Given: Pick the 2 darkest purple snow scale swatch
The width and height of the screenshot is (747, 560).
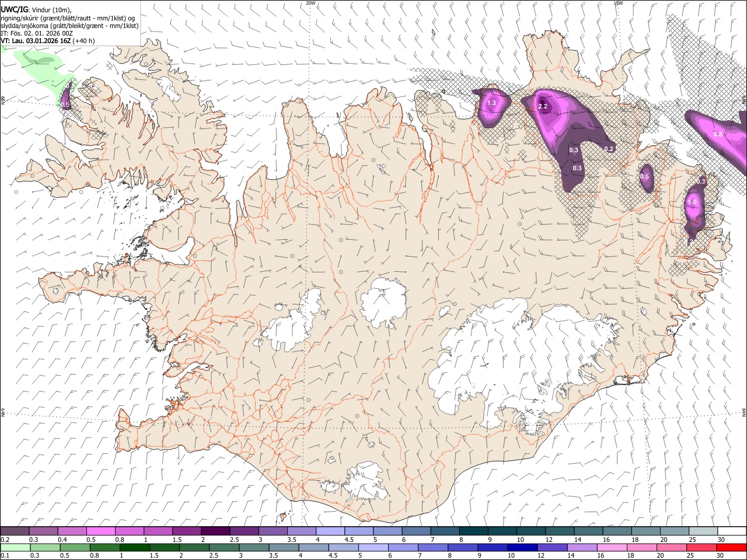Looking at the screenshot, I should 215,531.
